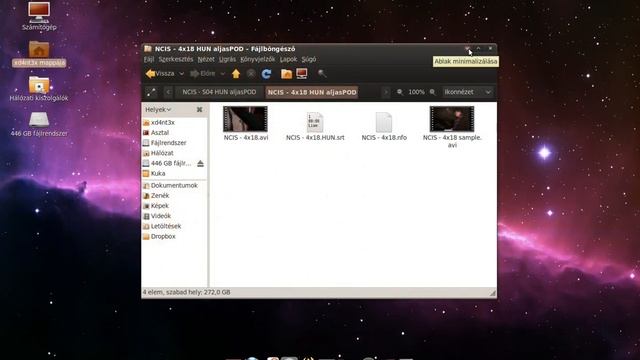This screenshot has height=360, width=640.
Task: Open the Súgó menu
Action: 309,59
